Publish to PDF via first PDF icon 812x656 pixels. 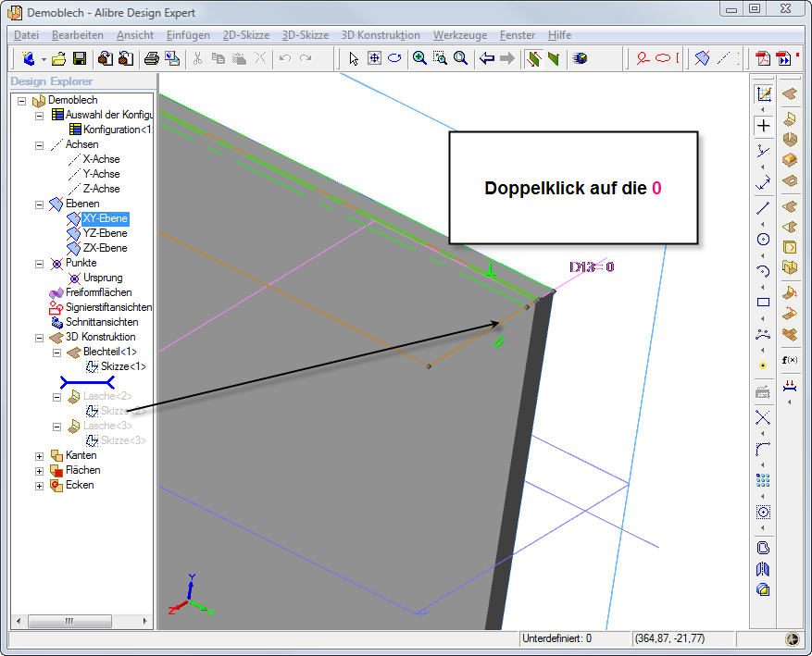click(762, 58)
